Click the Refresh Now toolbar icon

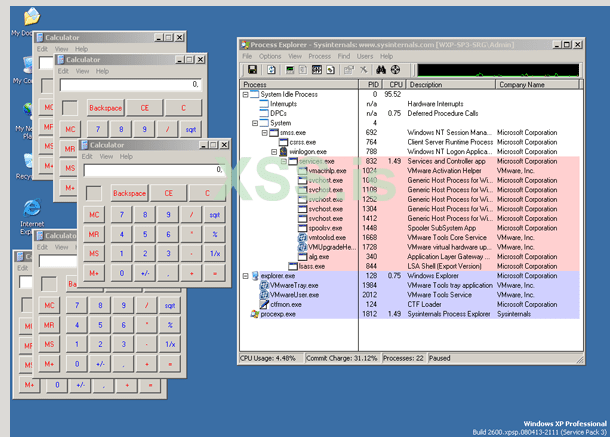[x=272, y=70]
